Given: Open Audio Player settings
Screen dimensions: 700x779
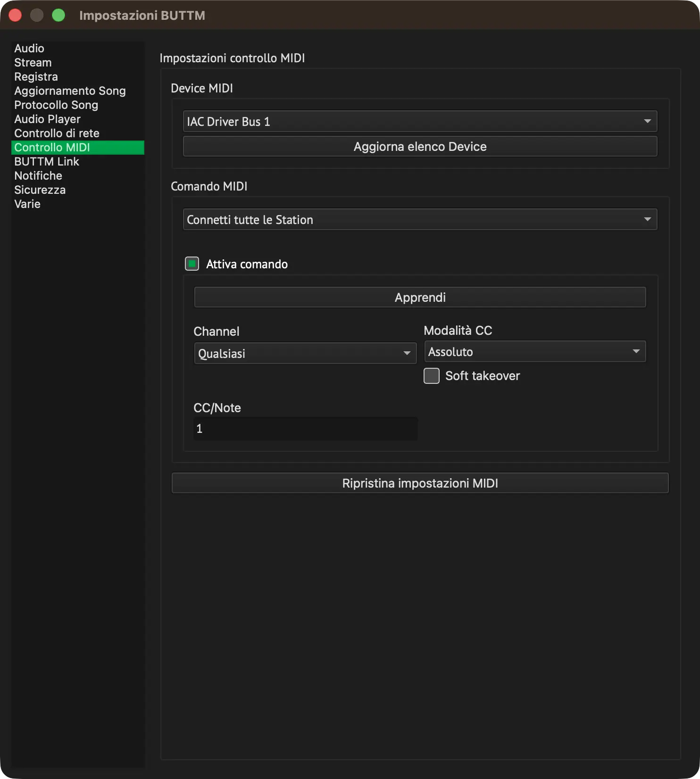Looking at the screenshot, I should (x=78, y=119).
